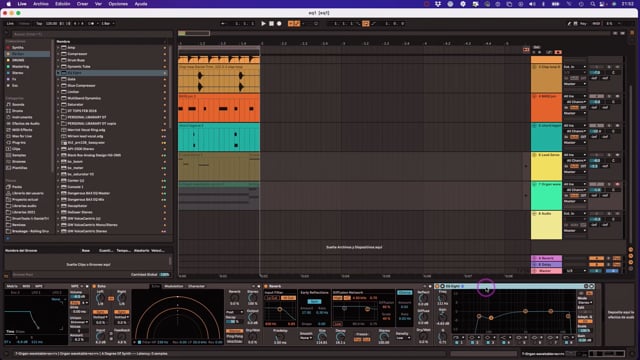Toggle the Loop switch in transport bar
Screen dimensions: 640x360
pyautogui.click(x=365, y=24)
